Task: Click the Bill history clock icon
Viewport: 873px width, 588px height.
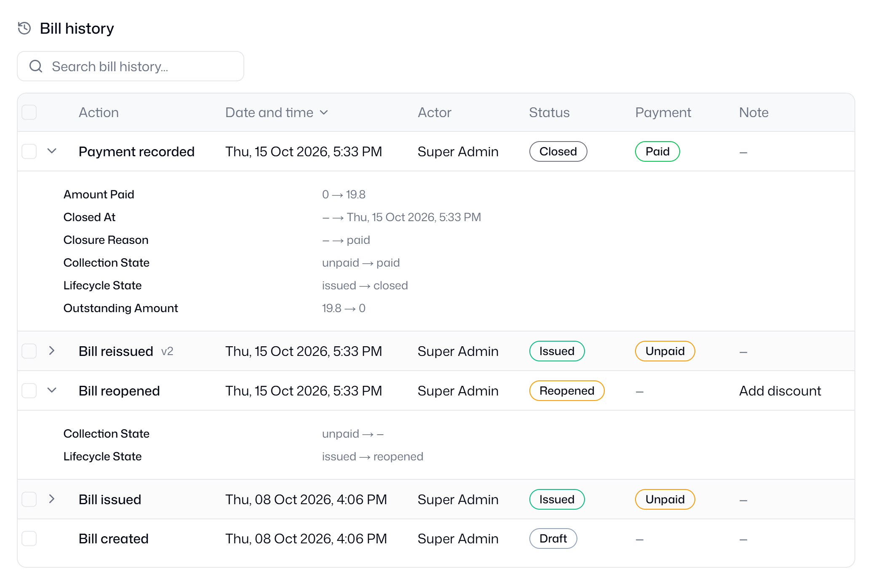Action: click(24, 28)
